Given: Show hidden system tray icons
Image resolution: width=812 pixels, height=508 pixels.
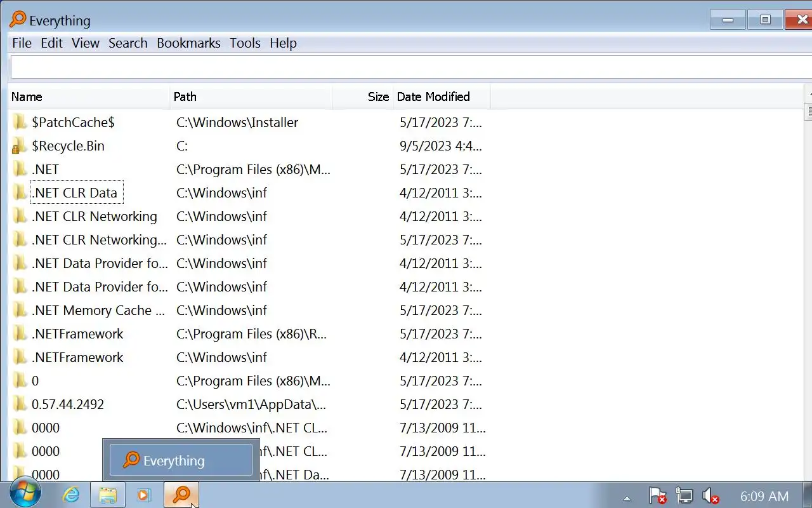Looking at the screenshot, I should (627, 498).
